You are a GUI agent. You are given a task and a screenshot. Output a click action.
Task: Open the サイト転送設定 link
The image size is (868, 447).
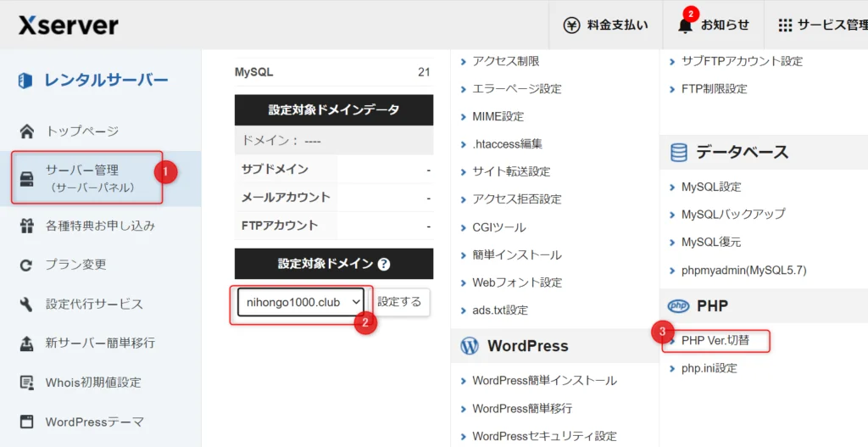point(511,171)
